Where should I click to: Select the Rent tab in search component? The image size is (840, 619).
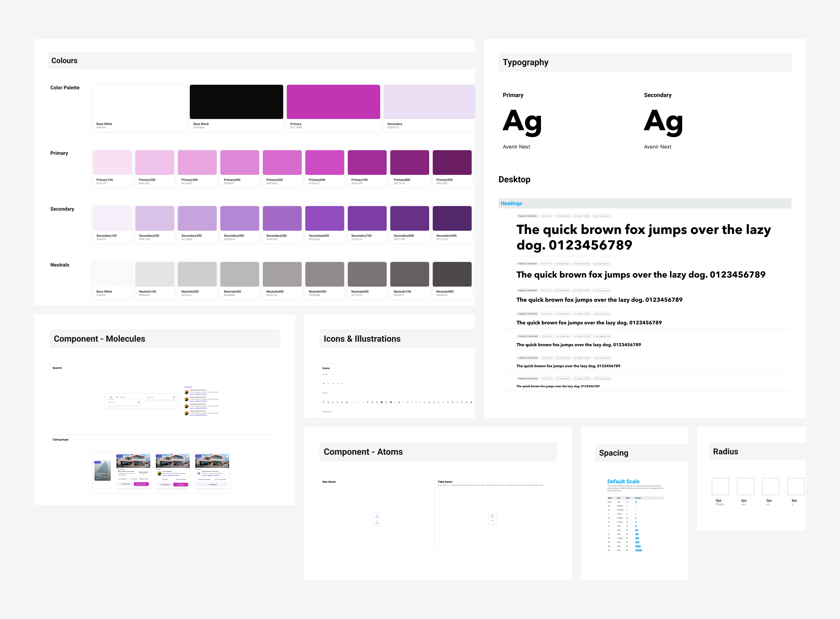[x=117, y=397]
